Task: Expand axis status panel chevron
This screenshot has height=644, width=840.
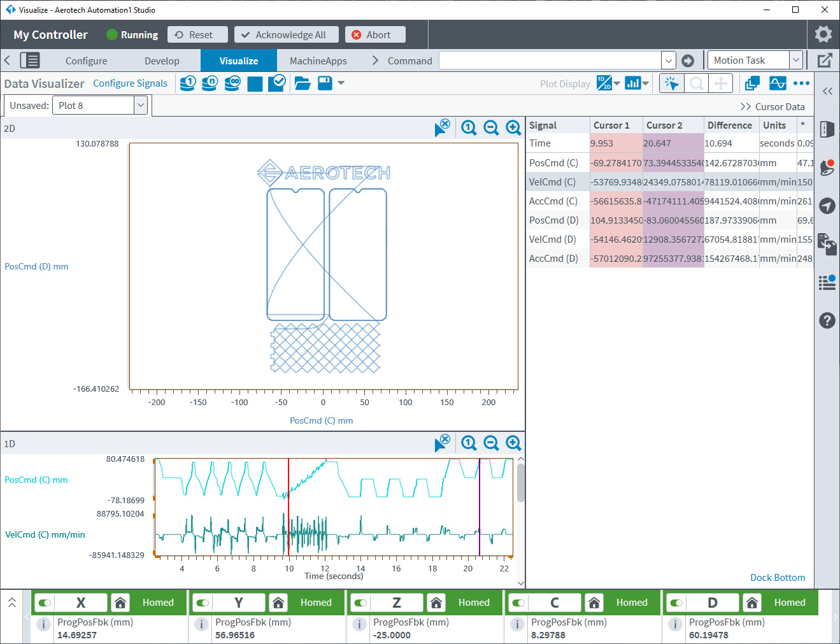Action: coord(12,602)
